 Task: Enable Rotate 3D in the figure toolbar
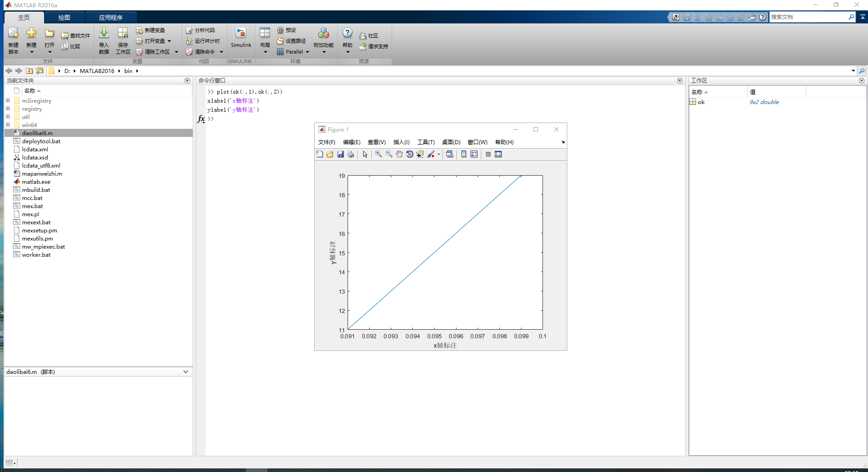pos(409,154)
